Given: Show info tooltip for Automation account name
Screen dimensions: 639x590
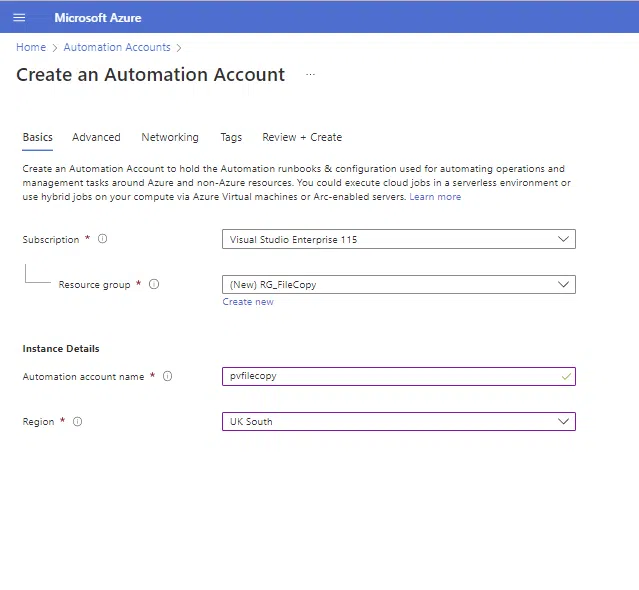Looking at the screenshot, I should tap(167, 376).
